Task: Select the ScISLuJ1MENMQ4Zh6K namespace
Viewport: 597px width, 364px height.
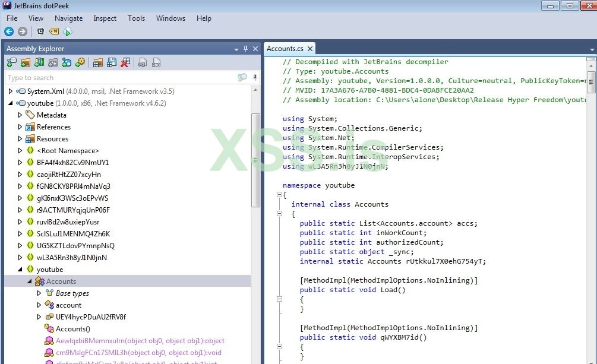Action: pyautogui.click(x=73, y=233)
